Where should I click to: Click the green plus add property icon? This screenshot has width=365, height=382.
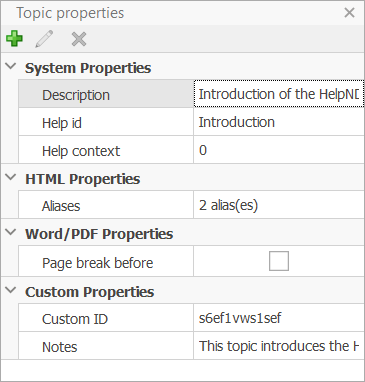coord(14,39)
